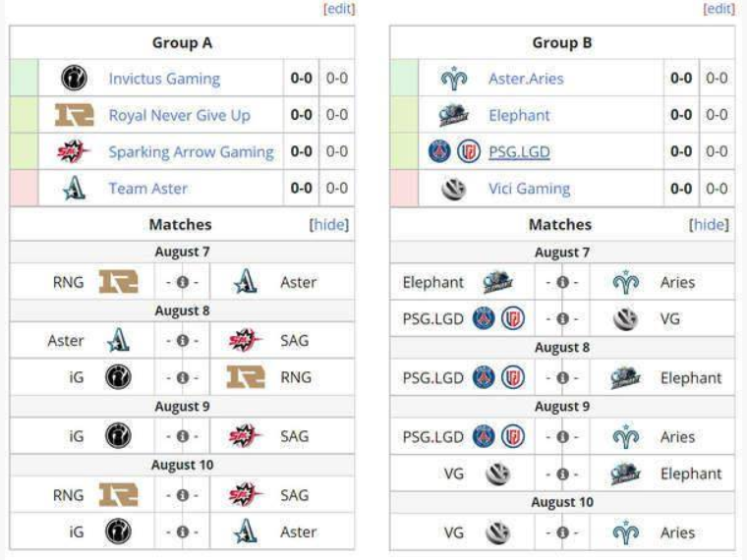Viewport: 747px width, 560px height.
Task: Click the Royal Never Give Up logo in standings
Action: point(74,115)
